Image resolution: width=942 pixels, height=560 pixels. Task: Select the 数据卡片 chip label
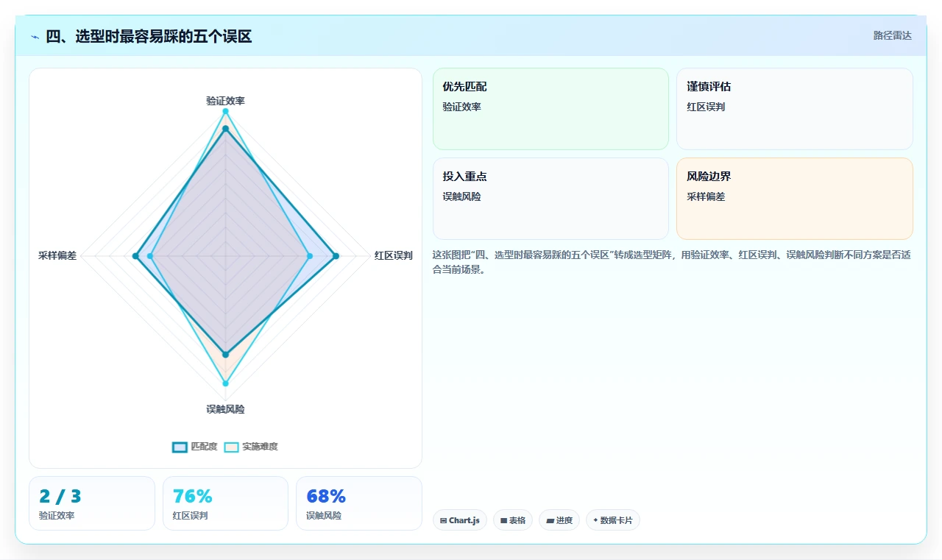(x=616, y=520)
